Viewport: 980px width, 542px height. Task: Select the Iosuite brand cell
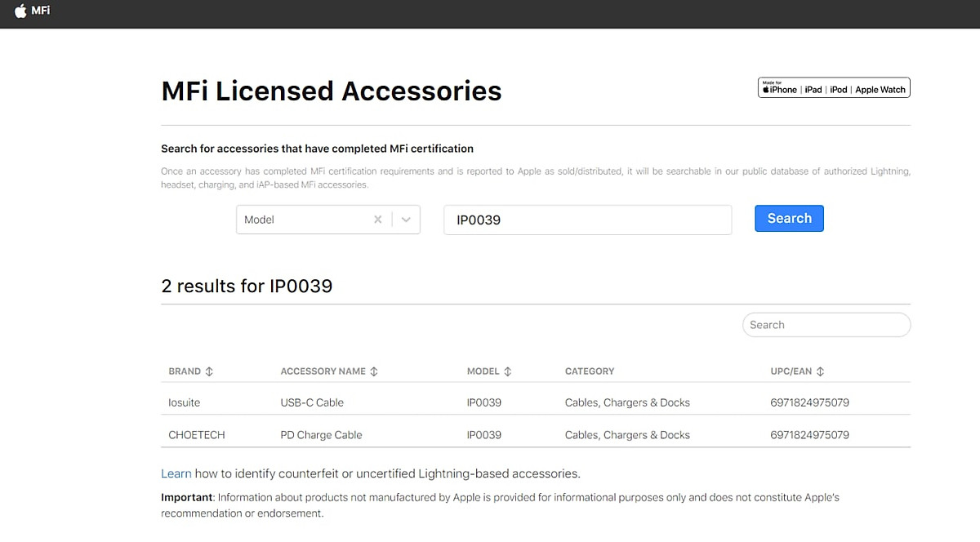point(185,402)
